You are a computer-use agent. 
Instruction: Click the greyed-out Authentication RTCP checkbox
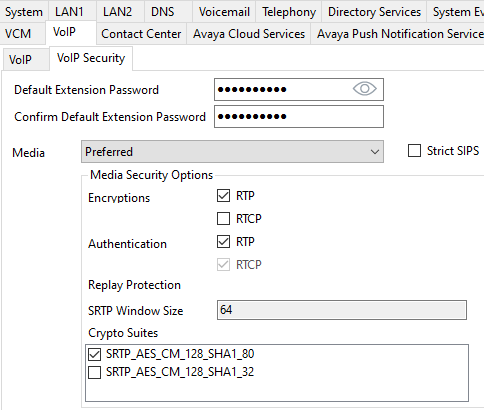tap(223, 265)
